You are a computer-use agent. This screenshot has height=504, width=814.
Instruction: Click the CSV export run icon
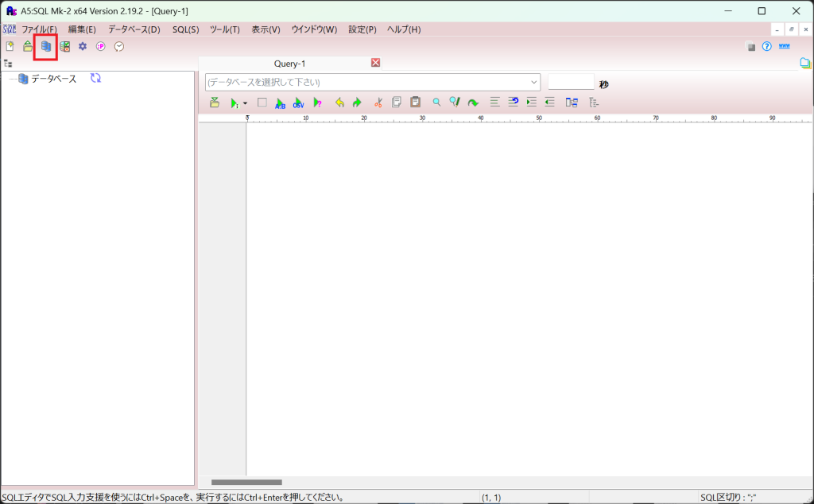coord(298,103)
